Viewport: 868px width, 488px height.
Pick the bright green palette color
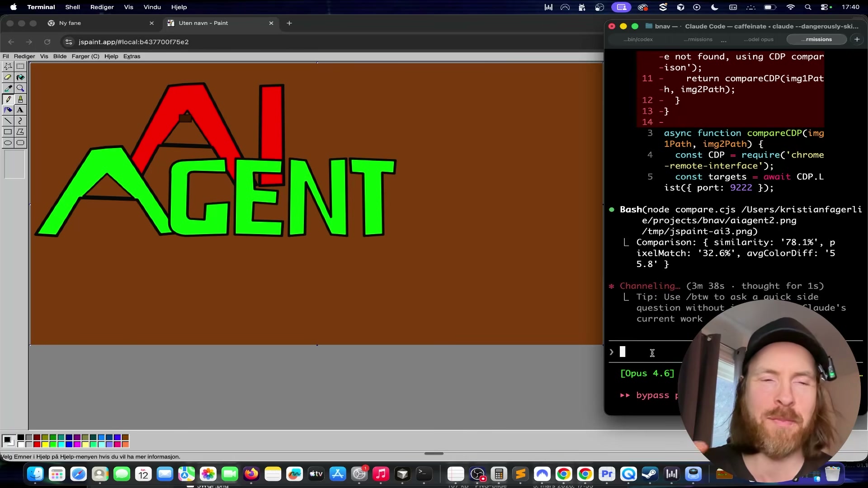(53, 444)
